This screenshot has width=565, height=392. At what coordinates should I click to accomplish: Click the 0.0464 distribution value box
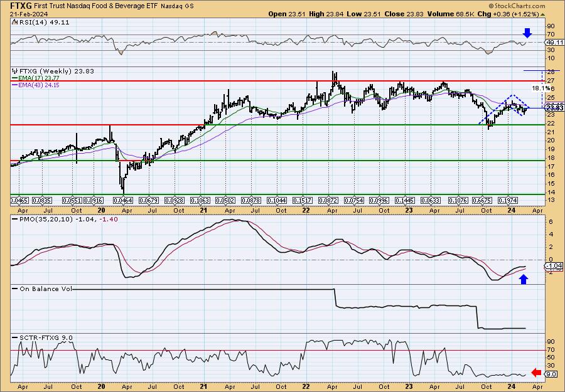123,200
